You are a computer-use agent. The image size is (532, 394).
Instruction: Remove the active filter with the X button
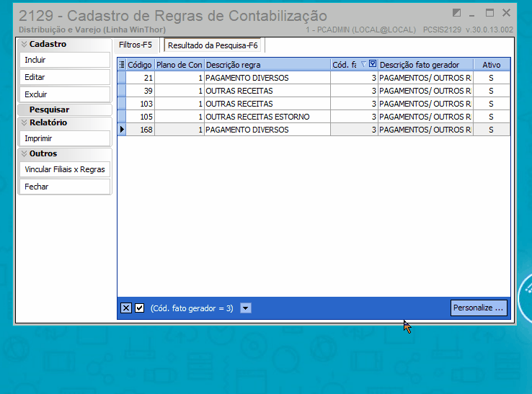click(x=126, y=308)
